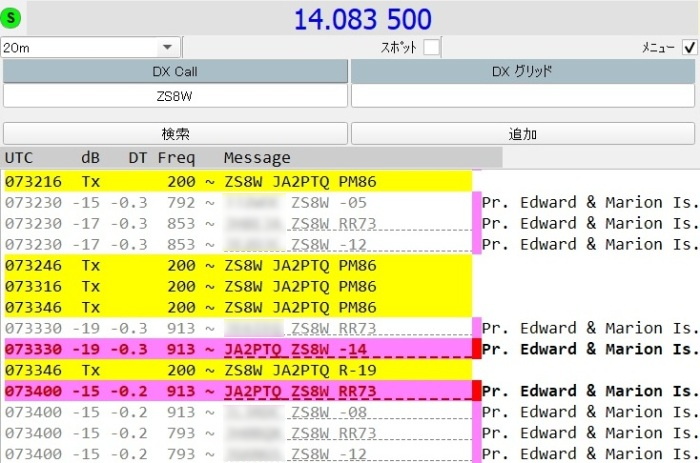Viewport: 700px width, 463px height.
Task: Select the JA2PTQ ZS8W RR73 message row
Action: [x=238, y=391]
